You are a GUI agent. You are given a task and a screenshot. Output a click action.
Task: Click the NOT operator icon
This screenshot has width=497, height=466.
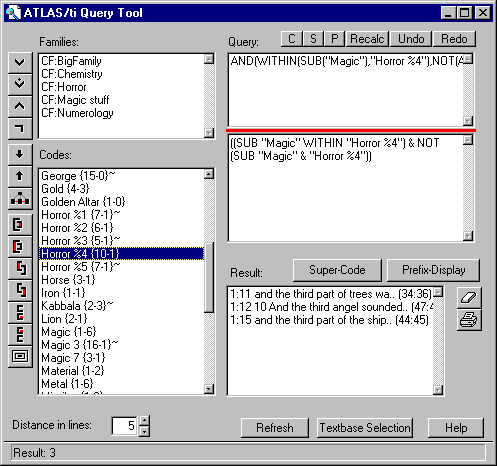(20, 128)
